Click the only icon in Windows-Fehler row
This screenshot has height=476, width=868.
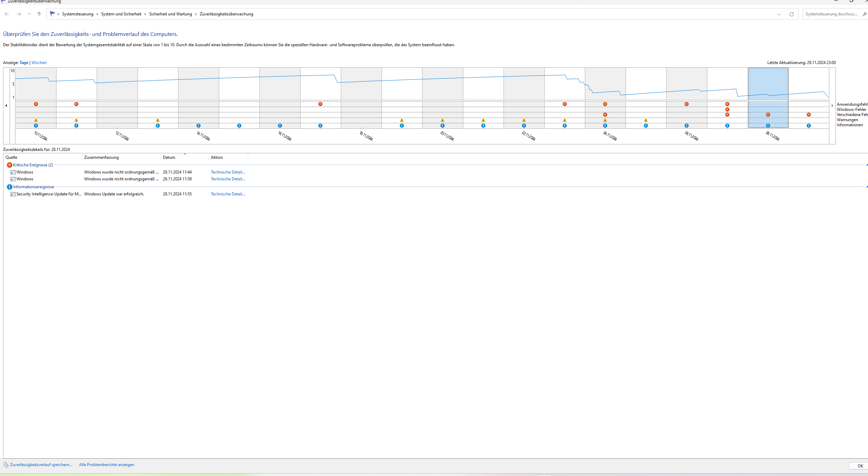727,110
